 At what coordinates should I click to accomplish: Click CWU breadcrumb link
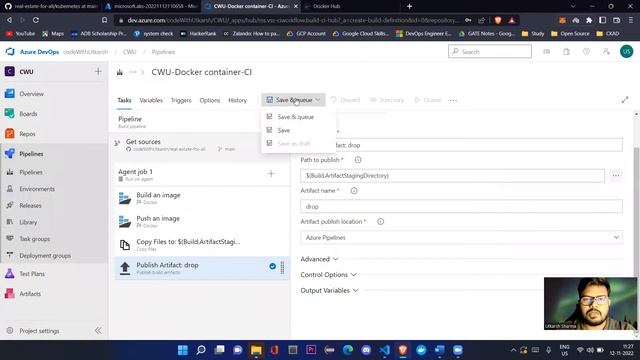tap(129, 52)
